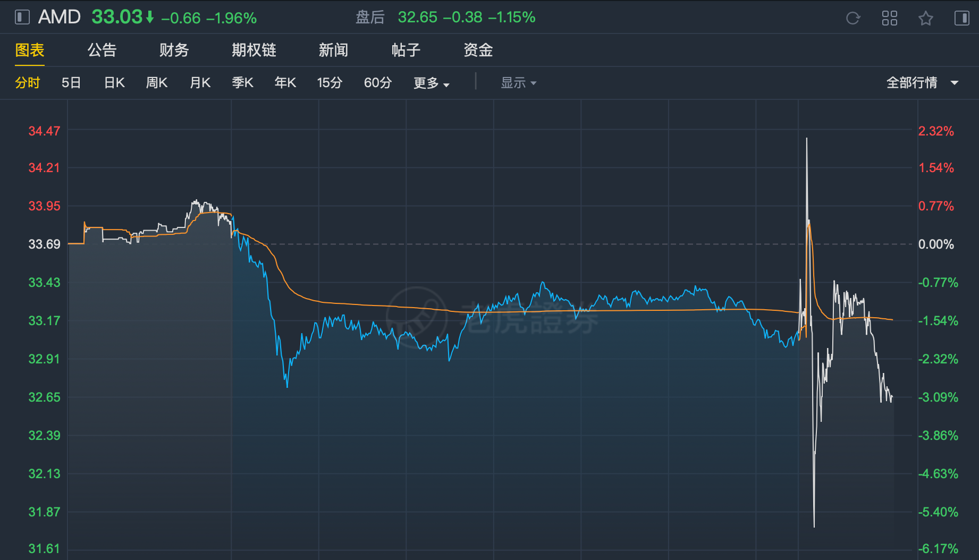Click the price change -0.66
This screenshot has width=979, height=560.
[x=181, y=19]
